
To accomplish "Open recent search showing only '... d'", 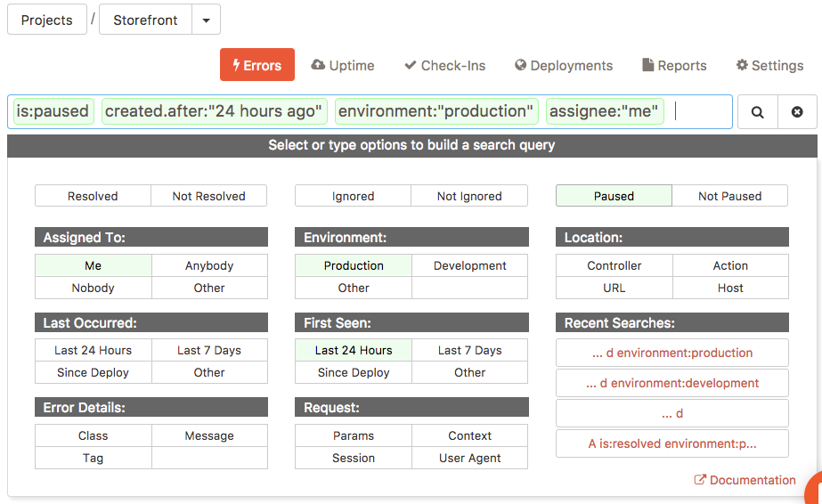I will [672, 413].
